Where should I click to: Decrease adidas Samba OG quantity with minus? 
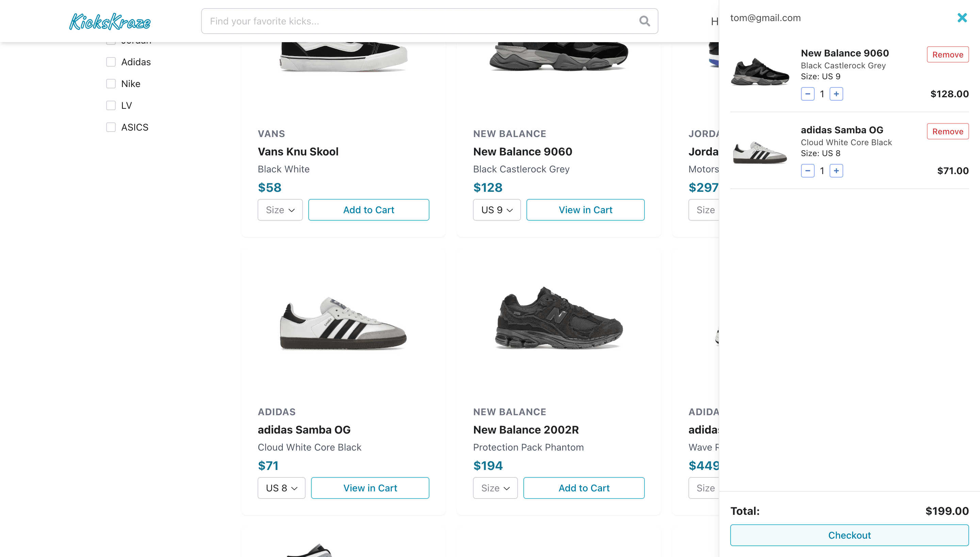pos(807,171)
